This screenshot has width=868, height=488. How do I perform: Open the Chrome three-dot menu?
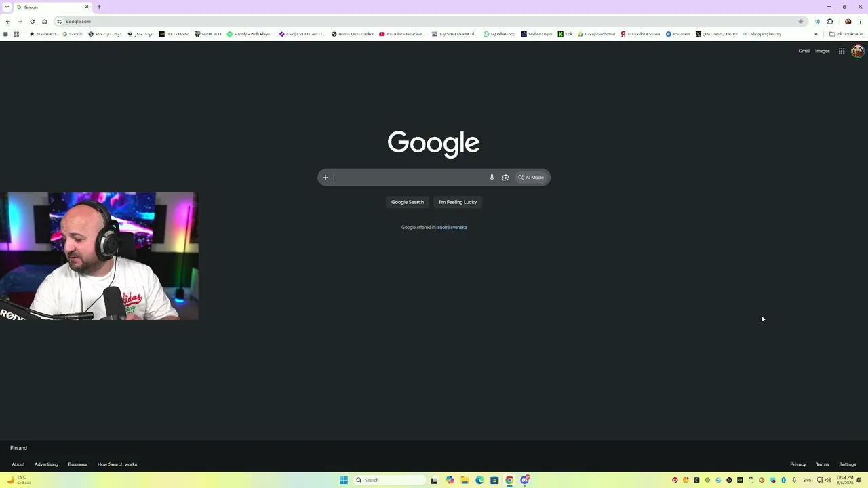(860, 22)
